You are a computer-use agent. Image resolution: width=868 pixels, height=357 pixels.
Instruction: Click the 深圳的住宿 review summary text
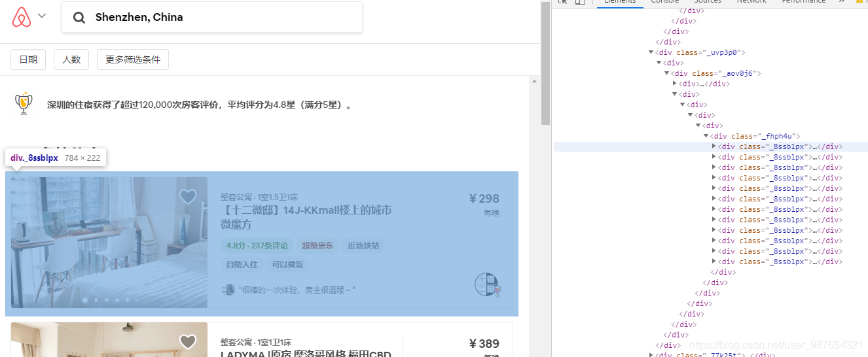(x=199, y=105)
